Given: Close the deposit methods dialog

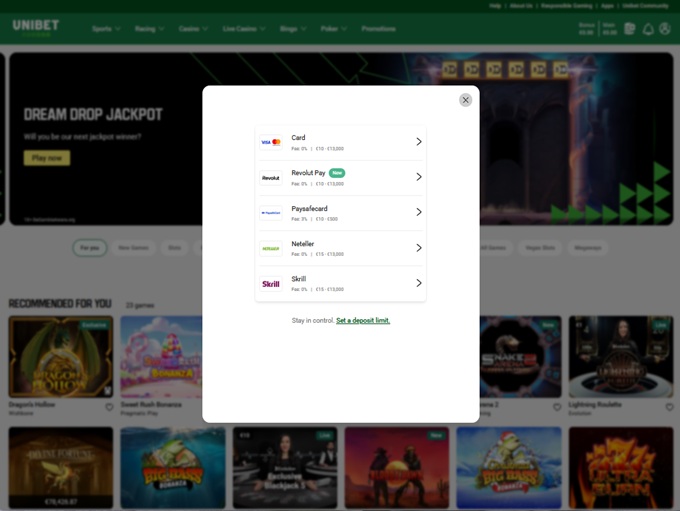Looking at the screenshot, I should (465, 100).
